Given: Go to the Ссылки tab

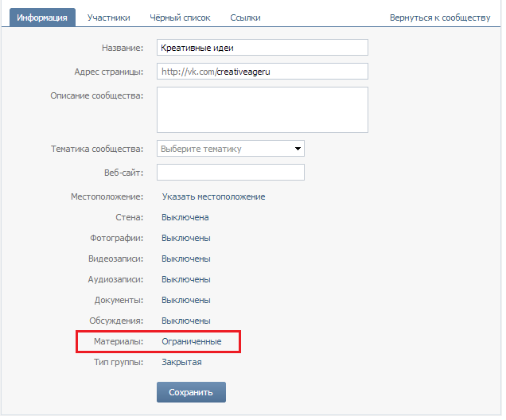Looking at the screenshot, I should click(x=245, y=17).
